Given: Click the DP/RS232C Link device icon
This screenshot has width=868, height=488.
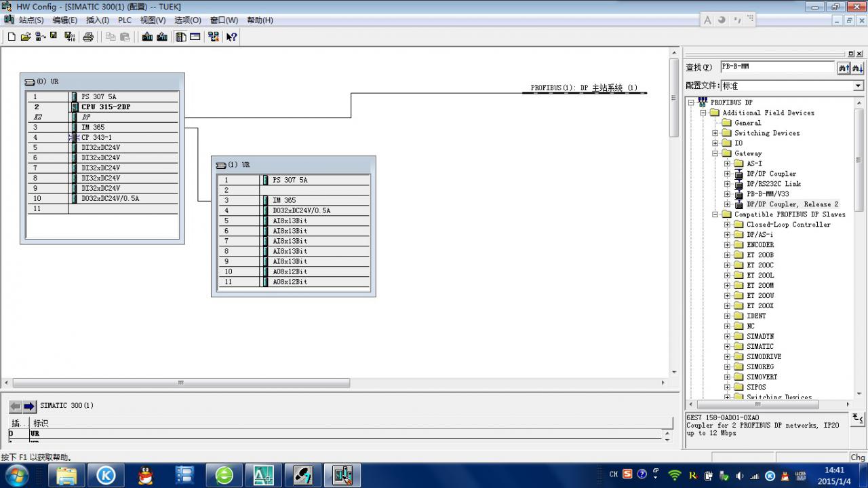Looking at the screenshot, I should point(738,184).
